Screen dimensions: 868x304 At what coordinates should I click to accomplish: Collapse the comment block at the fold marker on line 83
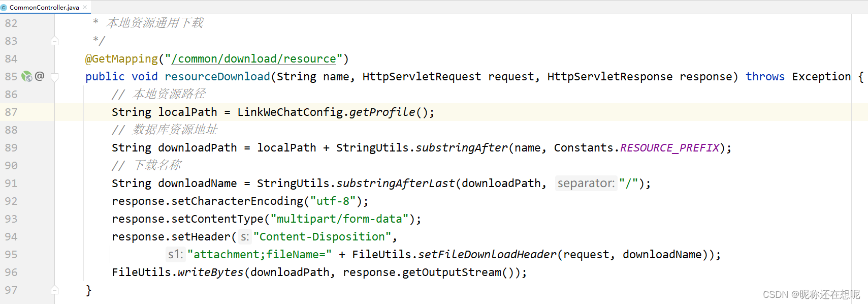tap(54, 41)
